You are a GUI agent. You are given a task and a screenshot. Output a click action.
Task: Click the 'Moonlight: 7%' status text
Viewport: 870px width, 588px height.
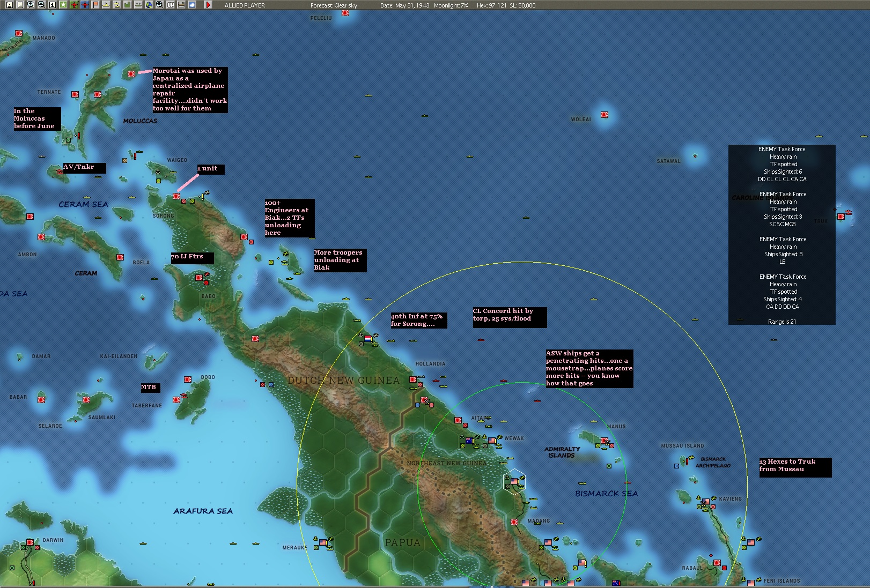[451, 5]
